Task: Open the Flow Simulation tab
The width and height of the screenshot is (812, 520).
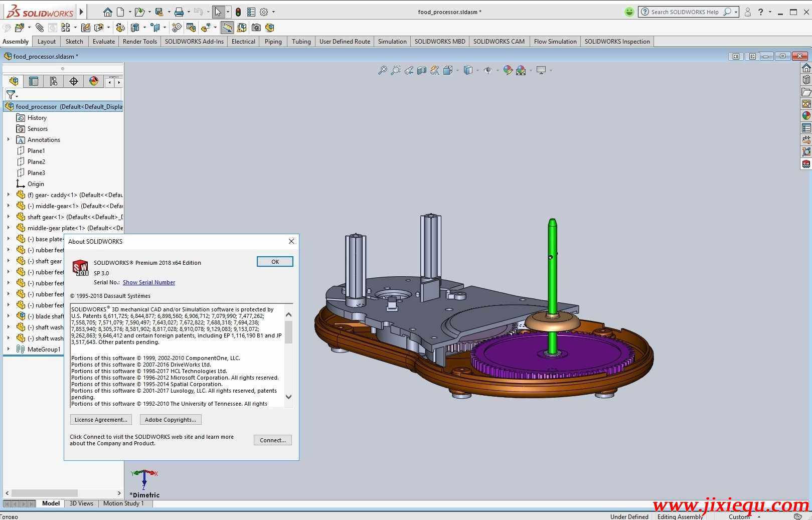Action: pos(555,41)
